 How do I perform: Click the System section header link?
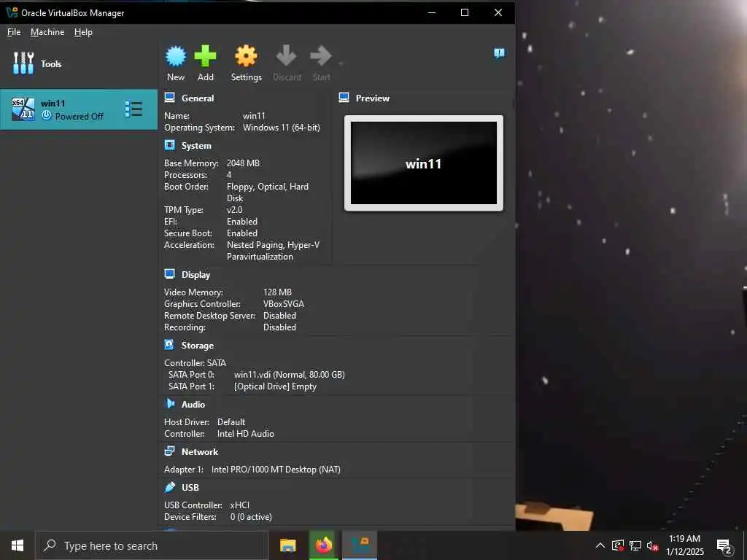tap(196, 146)
